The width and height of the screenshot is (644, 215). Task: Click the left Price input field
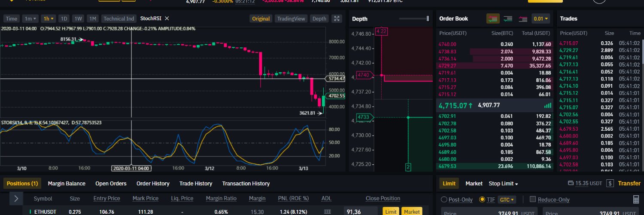click(x=489, y=212)
